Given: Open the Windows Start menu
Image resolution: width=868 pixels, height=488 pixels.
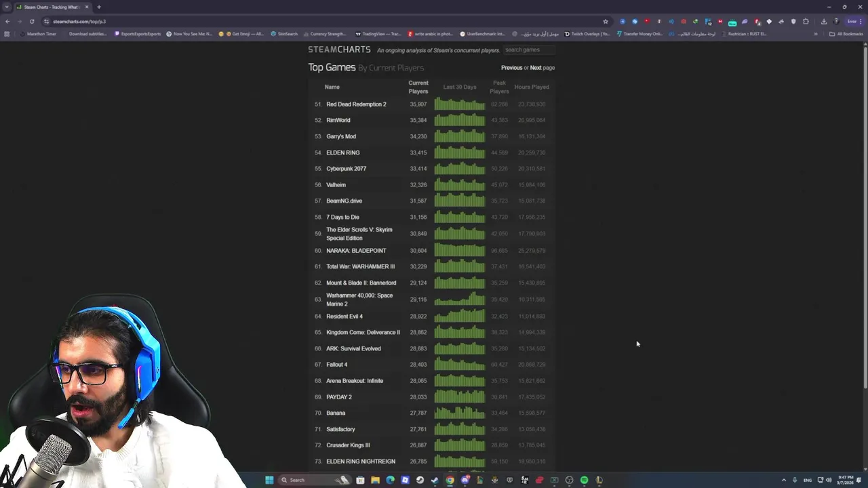Looking at the screenshot, I should [x=269, y=480].
